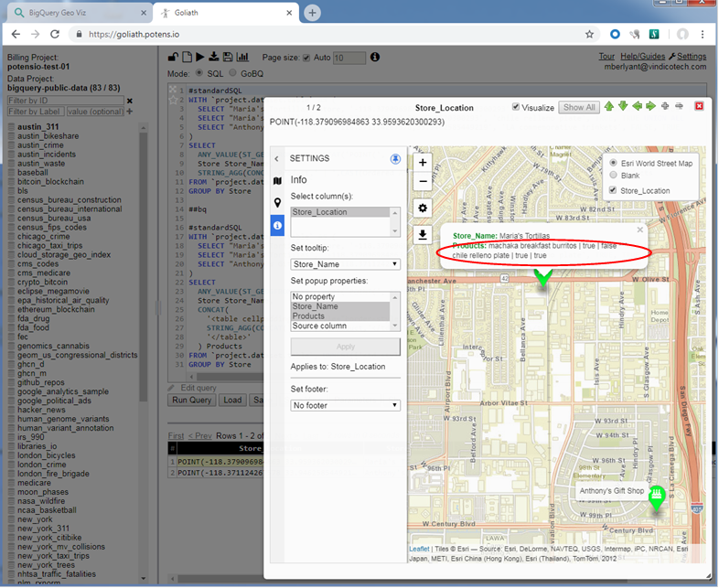The height and width of the screenshot is (588, 719).
Task: Click the expand editor icon beside line 1
Action: (x=173, y=90)
